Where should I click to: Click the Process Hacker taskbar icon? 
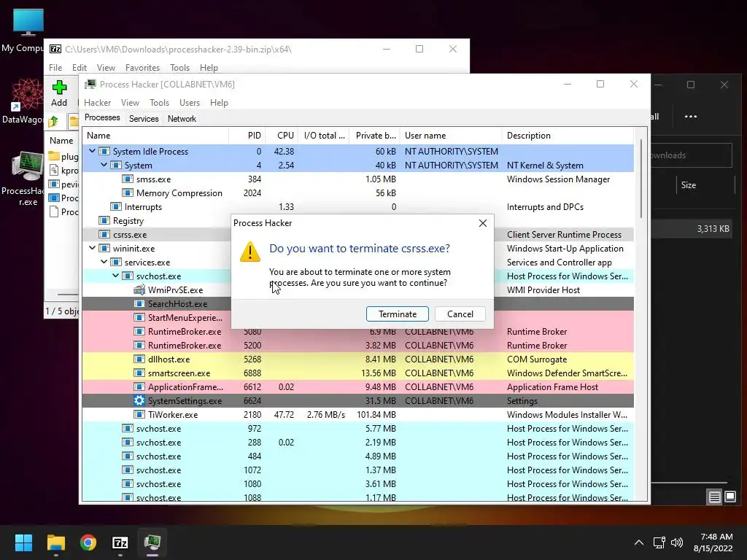click(152, 542)
